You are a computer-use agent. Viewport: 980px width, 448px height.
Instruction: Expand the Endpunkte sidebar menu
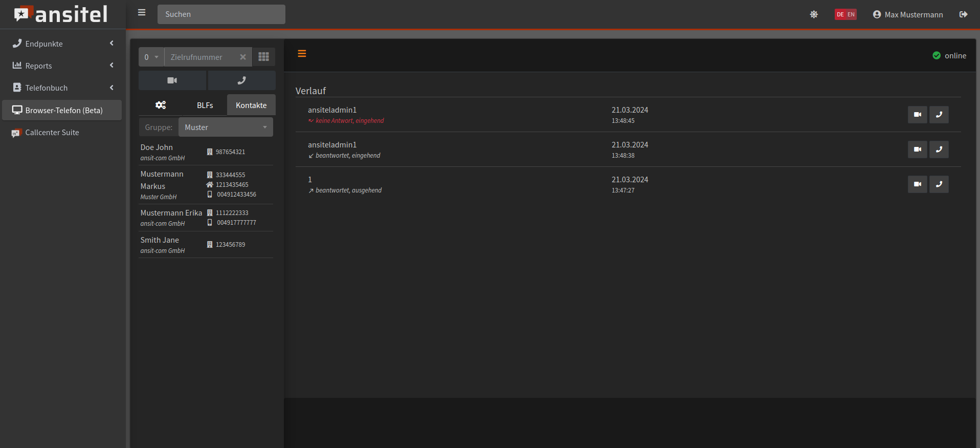[62, 44]
